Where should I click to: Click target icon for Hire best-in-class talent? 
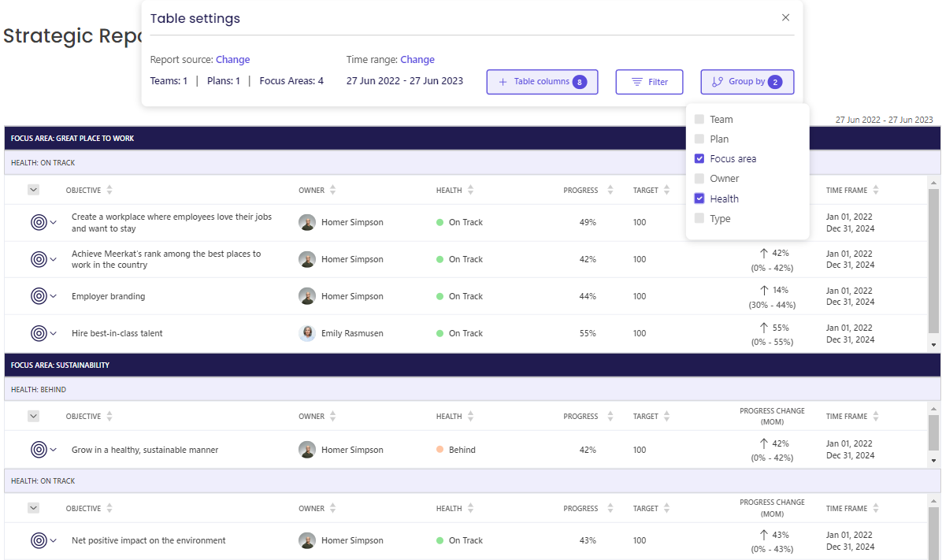(39, 333)
